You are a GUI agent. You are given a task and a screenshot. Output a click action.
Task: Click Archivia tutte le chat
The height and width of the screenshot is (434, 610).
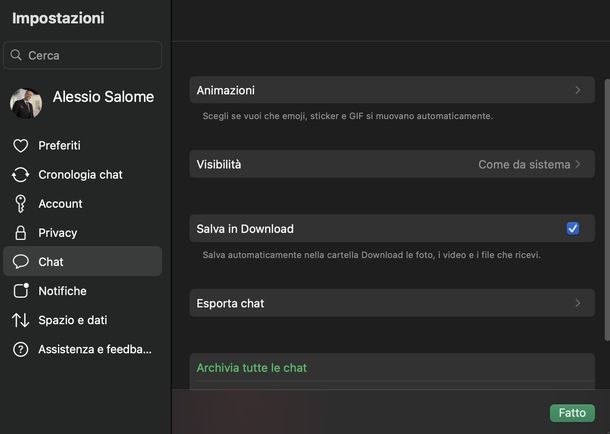tap(252, 368)
